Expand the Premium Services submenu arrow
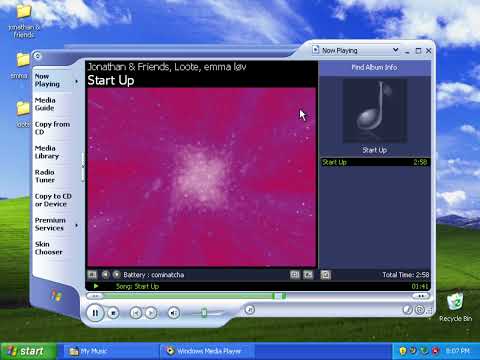480x360 pixels. (x=77, y=226)
